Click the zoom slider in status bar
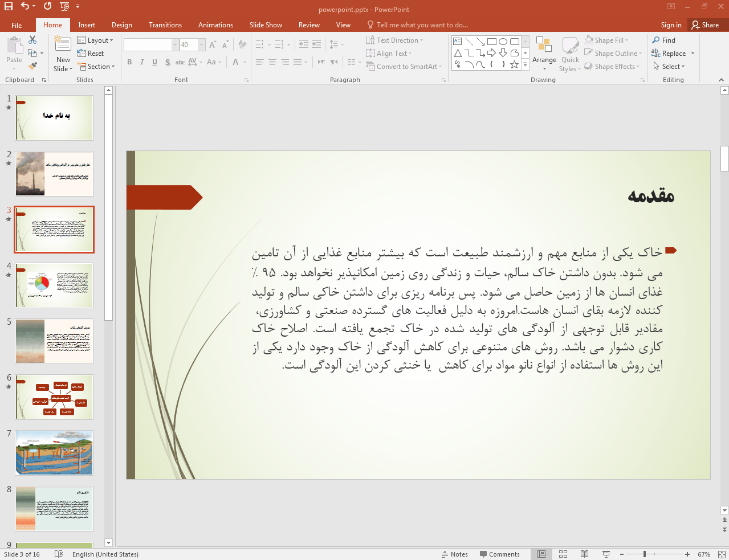Screen dimensions: 729x560 coord(645,554)
